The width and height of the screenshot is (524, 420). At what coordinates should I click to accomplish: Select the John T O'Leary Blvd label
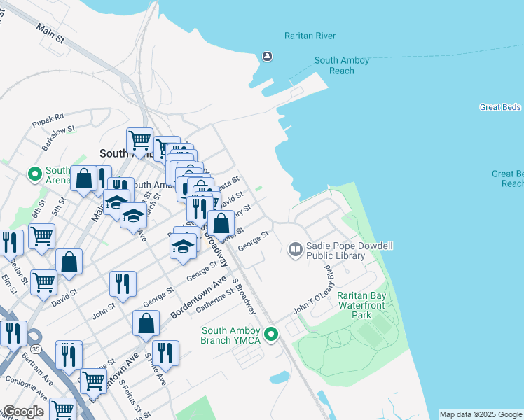point(314,290)
